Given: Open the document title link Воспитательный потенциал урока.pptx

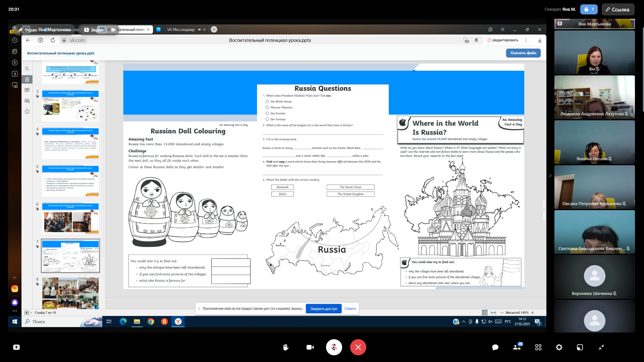Looking at the screenshot, I should point(61,53).
